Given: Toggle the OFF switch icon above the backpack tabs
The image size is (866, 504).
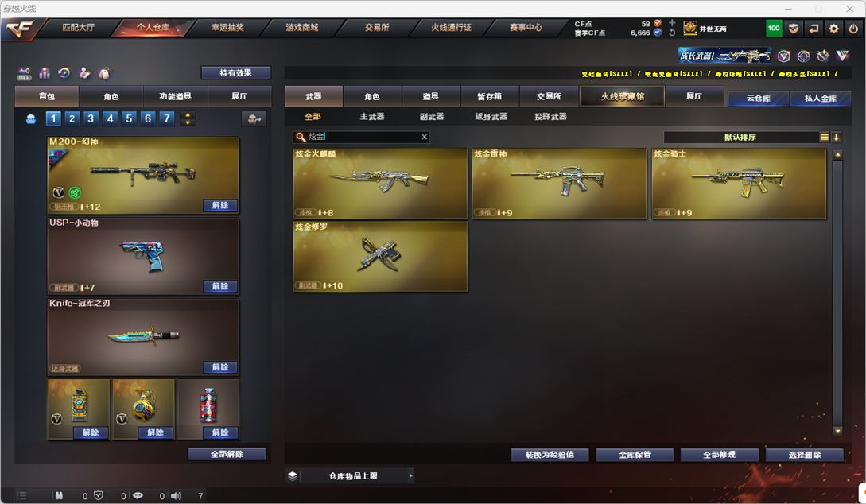Looking at the screenshot, I should coord(24,73).
